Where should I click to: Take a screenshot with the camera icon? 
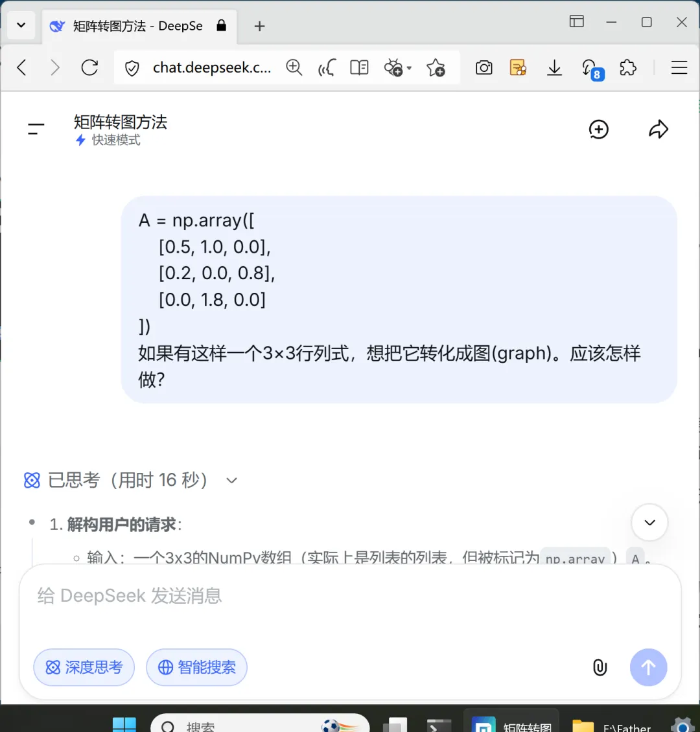point(484,68)
